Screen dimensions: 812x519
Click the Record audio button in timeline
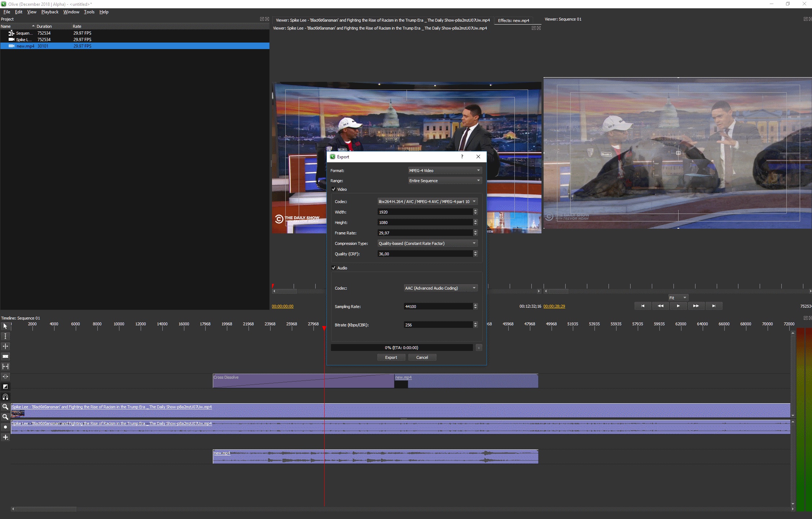(x=5, y=427)
